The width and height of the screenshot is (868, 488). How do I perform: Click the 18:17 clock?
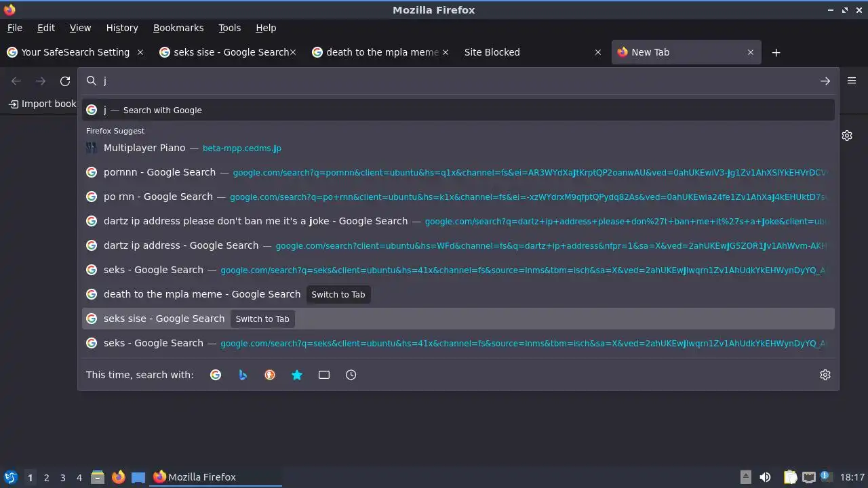pos(852,477)
